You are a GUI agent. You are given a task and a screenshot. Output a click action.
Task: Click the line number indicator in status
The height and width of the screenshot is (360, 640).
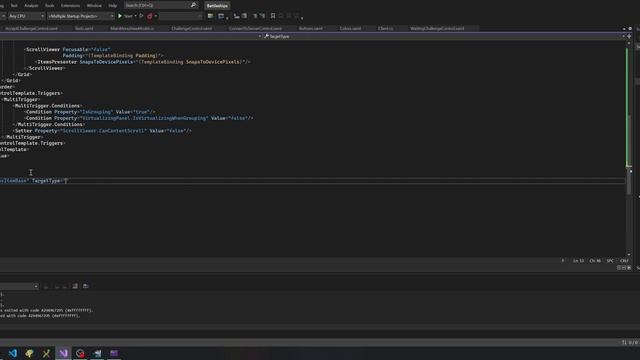(578, 260)
